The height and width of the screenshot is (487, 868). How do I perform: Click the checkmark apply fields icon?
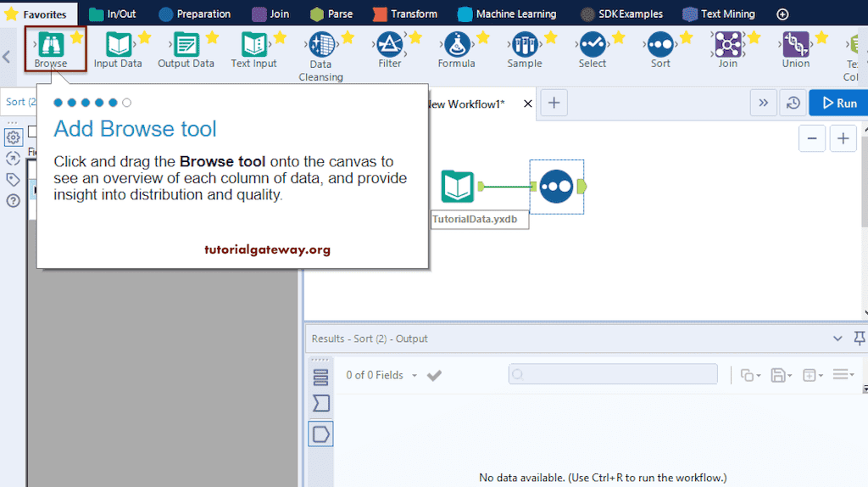435,376
